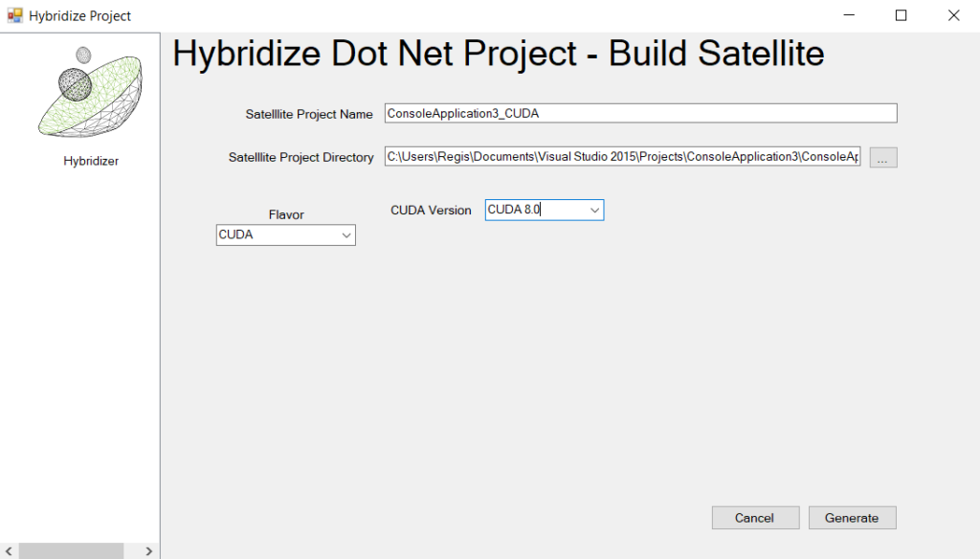Click the Hybridize Project window title icon
The height and width of the screenshot is (559, 980).
tap(14, 15)
